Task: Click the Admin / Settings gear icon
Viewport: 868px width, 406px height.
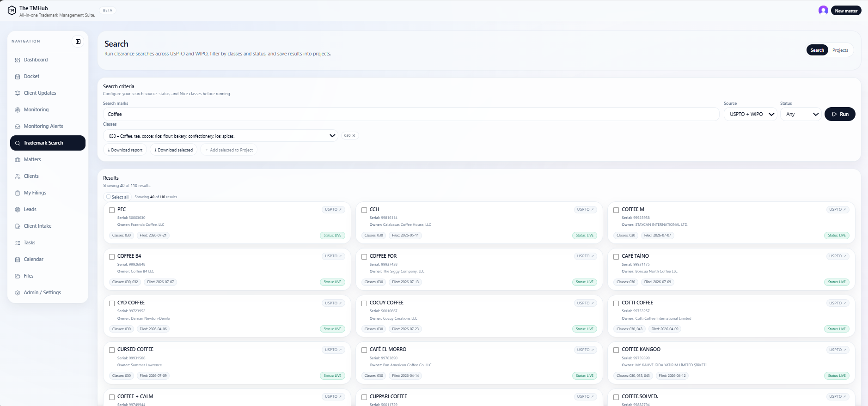Action: click(18, 293)
